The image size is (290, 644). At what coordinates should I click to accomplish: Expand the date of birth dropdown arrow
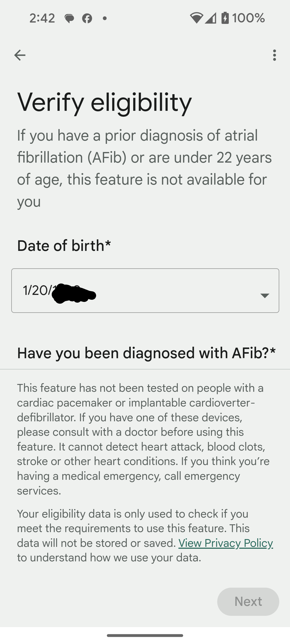(x=265, y=295)
